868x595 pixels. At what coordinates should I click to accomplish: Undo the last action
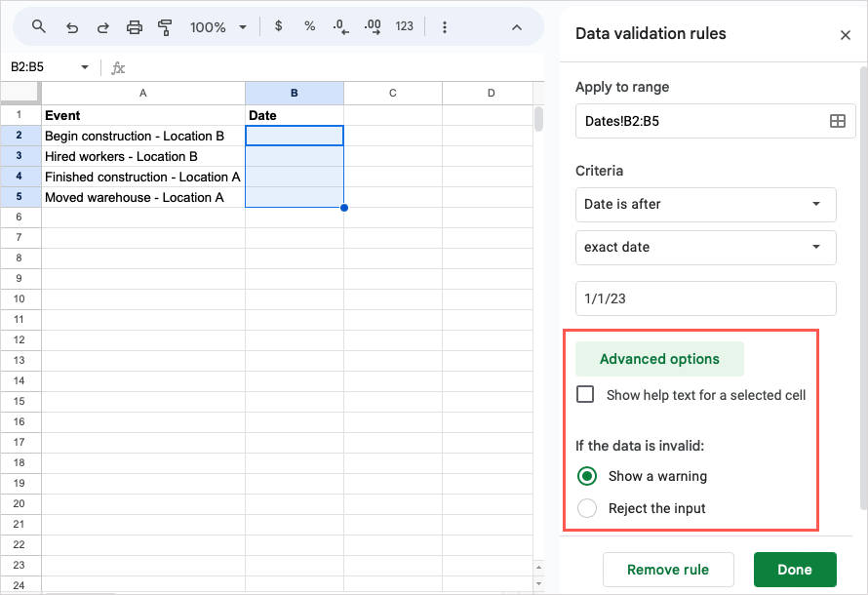[71, 26]
